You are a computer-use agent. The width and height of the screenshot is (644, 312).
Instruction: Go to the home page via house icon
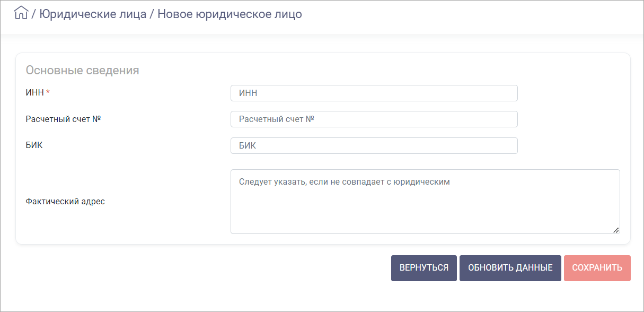pyautogui.click(x=21, y=13)
